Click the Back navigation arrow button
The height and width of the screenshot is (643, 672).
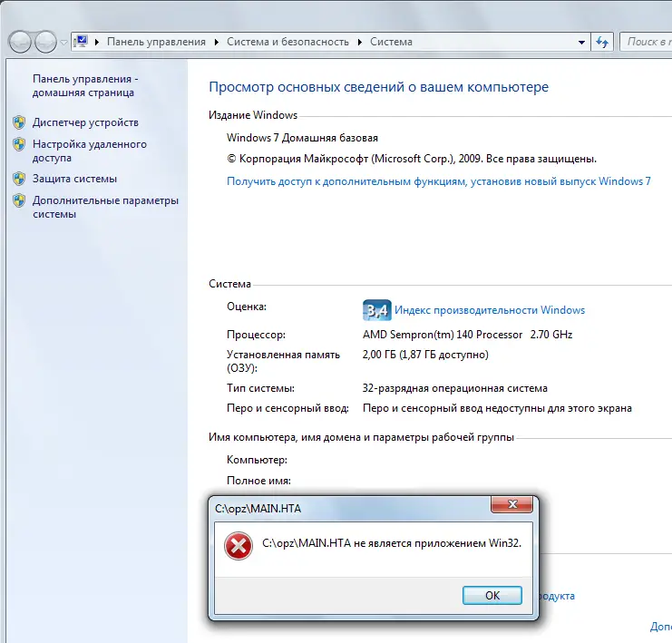click(20, 42)
